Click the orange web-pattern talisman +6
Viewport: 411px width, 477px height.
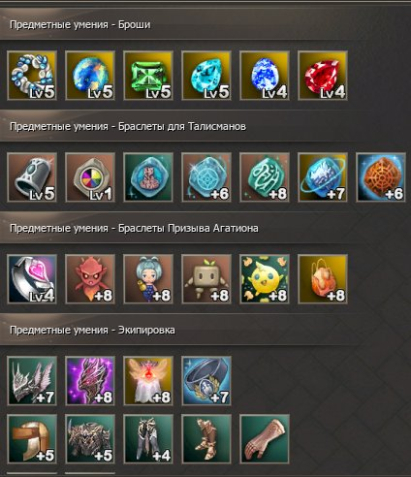381,177
